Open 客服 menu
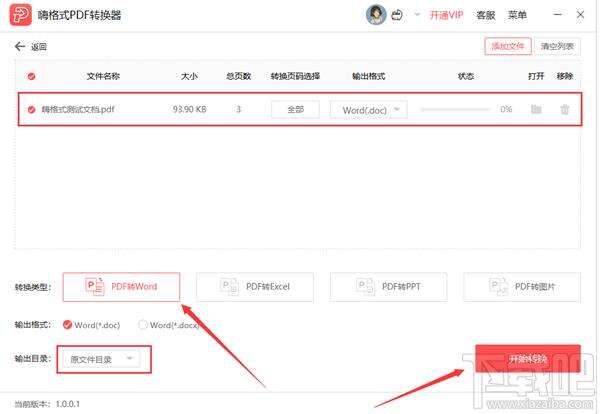The height and width of the screenshot is (414, 602). pyautogui.click(x=486, y=15)
